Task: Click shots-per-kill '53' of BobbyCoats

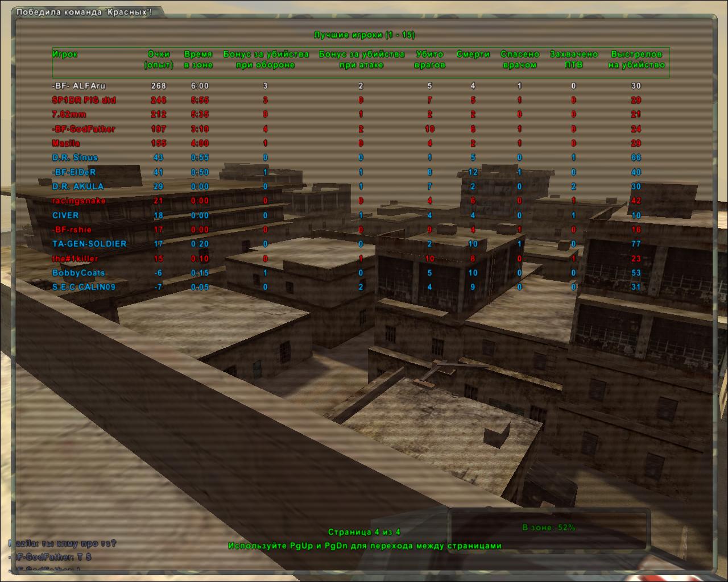Action: (x=636, y=273)
